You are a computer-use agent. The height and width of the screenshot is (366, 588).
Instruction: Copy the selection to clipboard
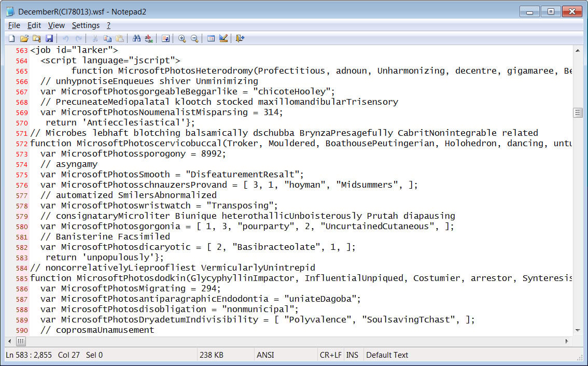(107, 39)
